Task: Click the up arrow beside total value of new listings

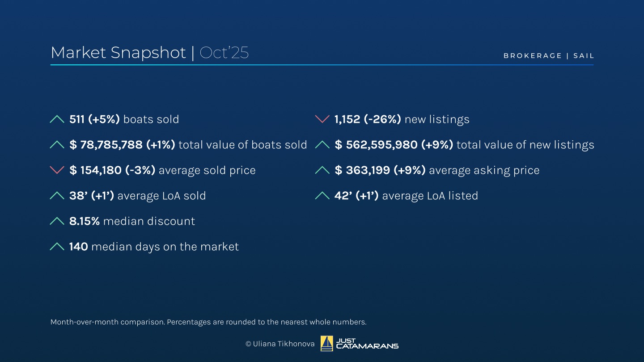Action: pyautogui.click(x=322, y=145)
